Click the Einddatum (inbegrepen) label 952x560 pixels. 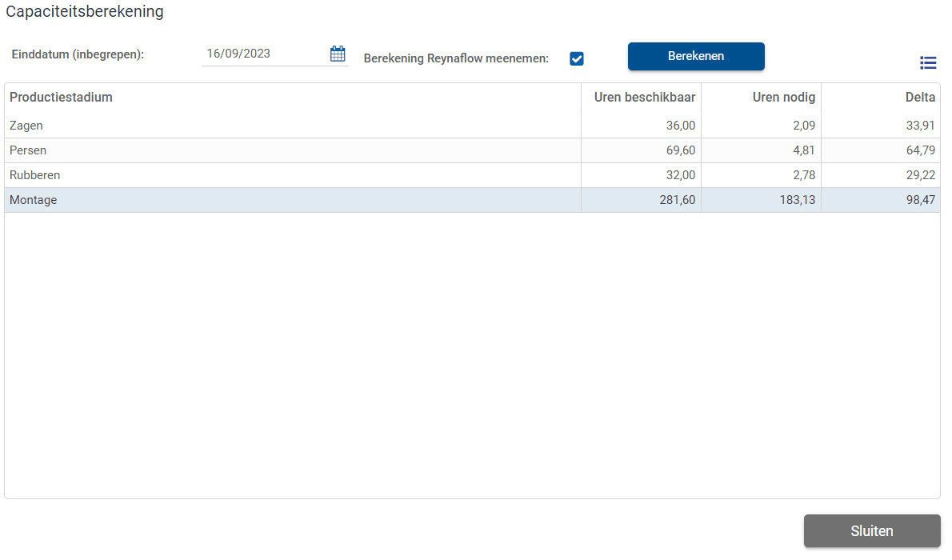pyautogui.click(x=78, y=54)
